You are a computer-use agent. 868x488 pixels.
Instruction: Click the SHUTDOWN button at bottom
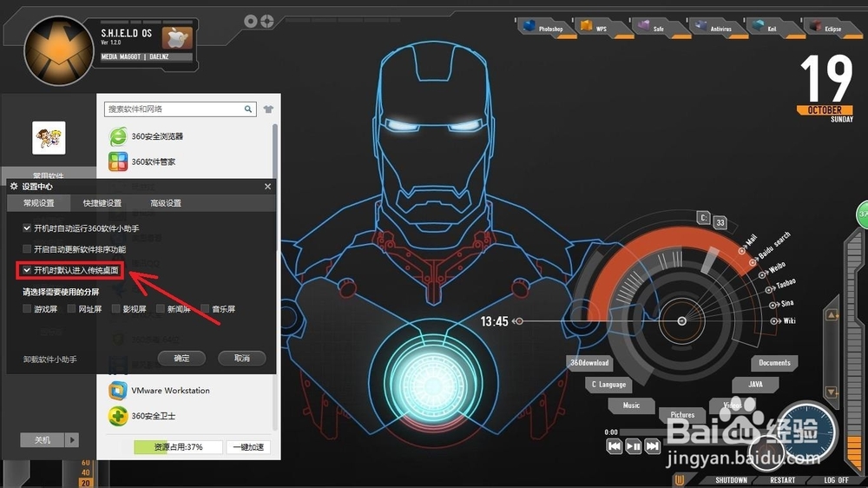click(731, 480)
